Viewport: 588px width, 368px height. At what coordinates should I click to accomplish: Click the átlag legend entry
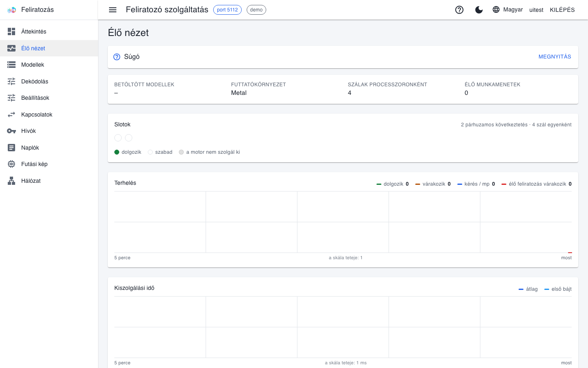coord(528,289)
